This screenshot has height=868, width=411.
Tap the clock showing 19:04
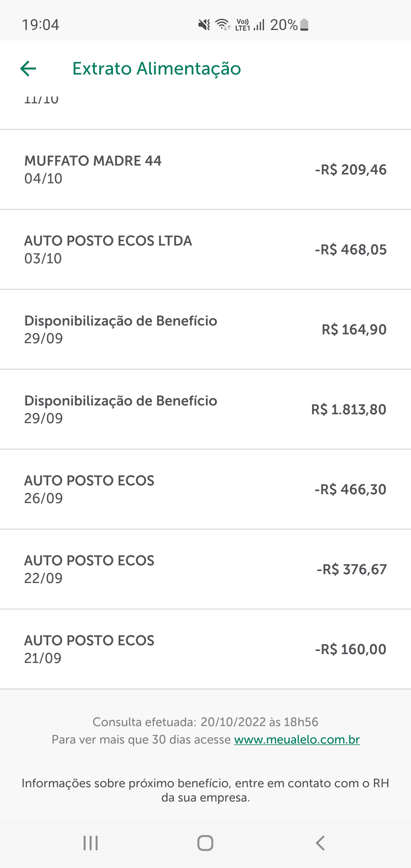(x=41, y=25)
